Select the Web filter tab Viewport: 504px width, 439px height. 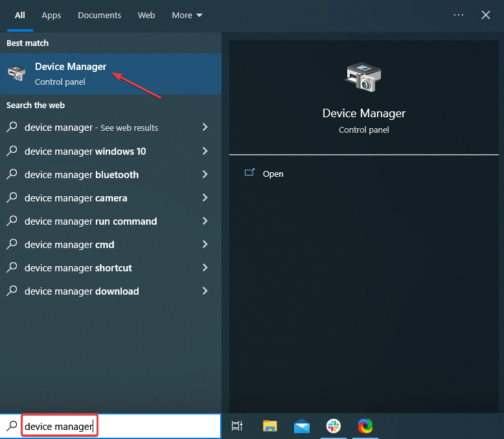tap(146, 15)
